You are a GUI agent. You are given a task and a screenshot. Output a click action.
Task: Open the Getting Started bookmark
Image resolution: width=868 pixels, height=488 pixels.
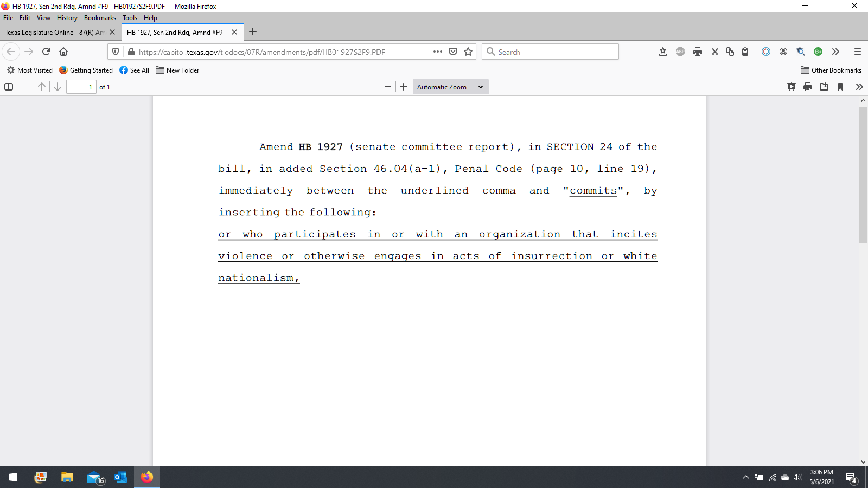point(86,70)
